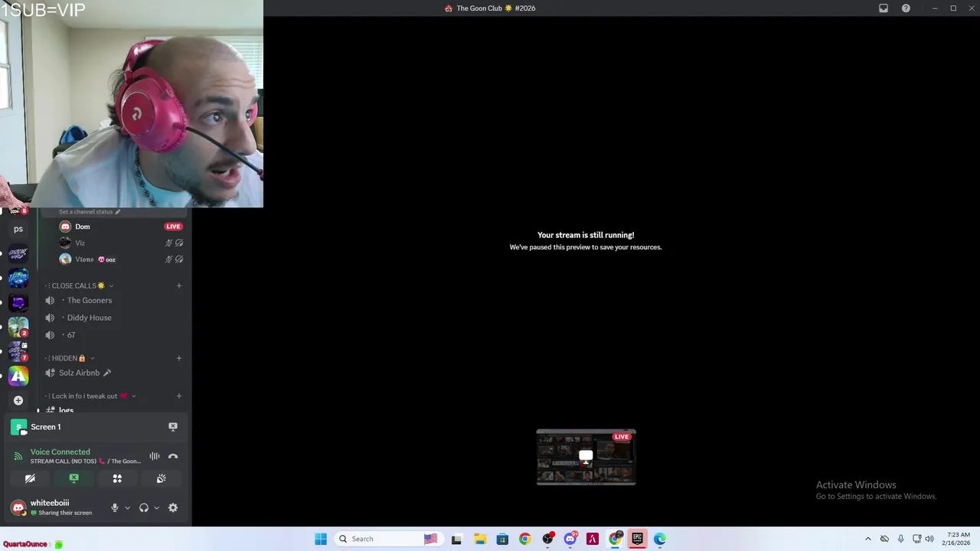The width and height of the screenshot is (980, 551).
Task: Click the live stream thumbnail preview
Action: coord(586,457)
